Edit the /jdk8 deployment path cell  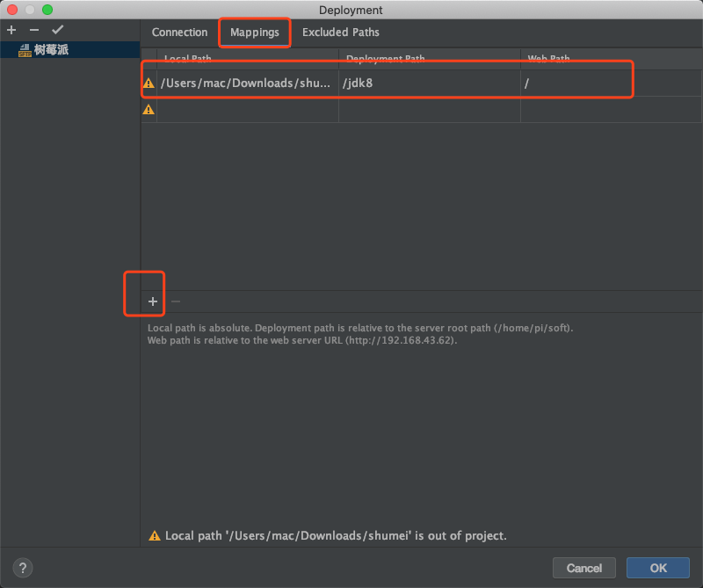pyautogui.click(x=430, y=83)
